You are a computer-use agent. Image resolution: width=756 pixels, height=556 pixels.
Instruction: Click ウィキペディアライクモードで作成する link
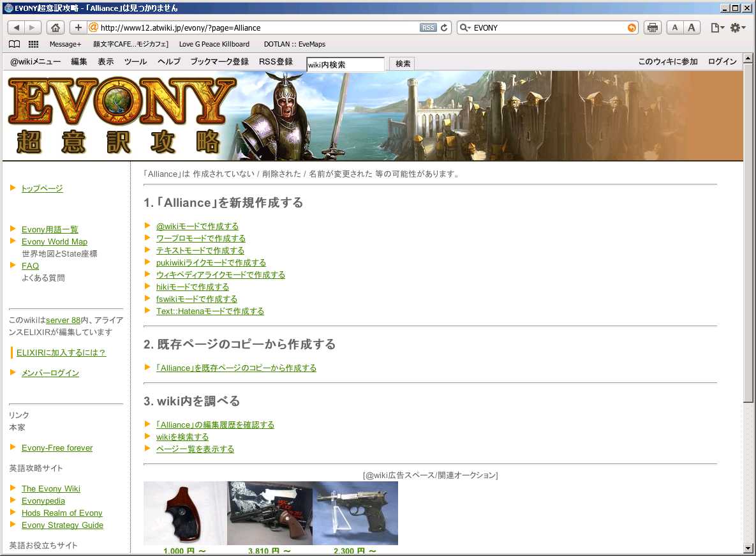click(x=220, y=274)
